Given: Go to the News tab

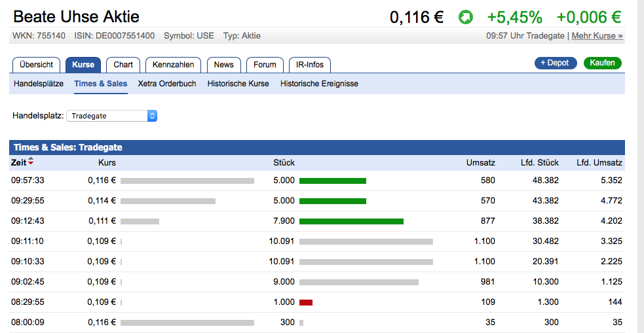Looking at the screenshot, I should [x=224, y=64].
